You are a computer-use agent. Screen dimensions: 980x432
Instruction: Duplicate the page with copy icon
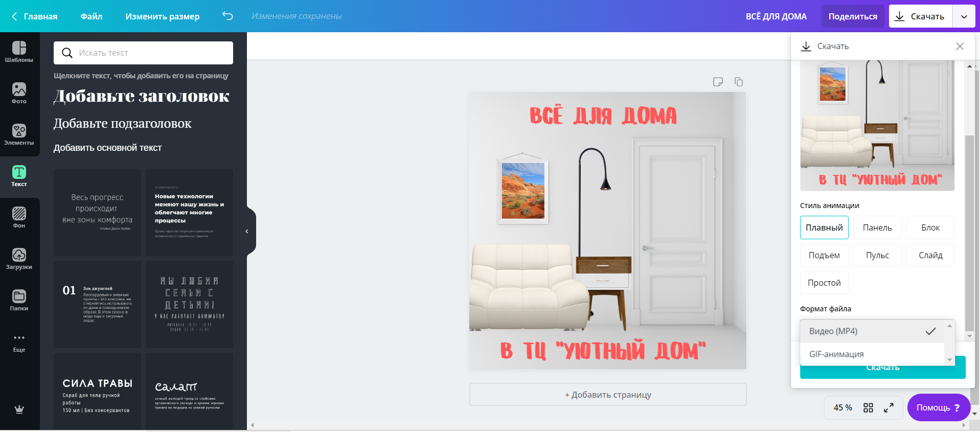pos(739,82)
